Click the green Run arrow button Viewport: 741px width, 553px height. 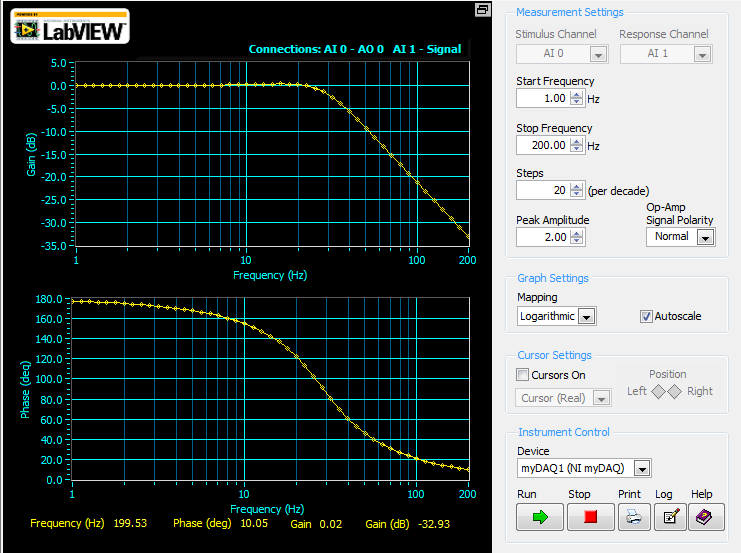(540, 517)
